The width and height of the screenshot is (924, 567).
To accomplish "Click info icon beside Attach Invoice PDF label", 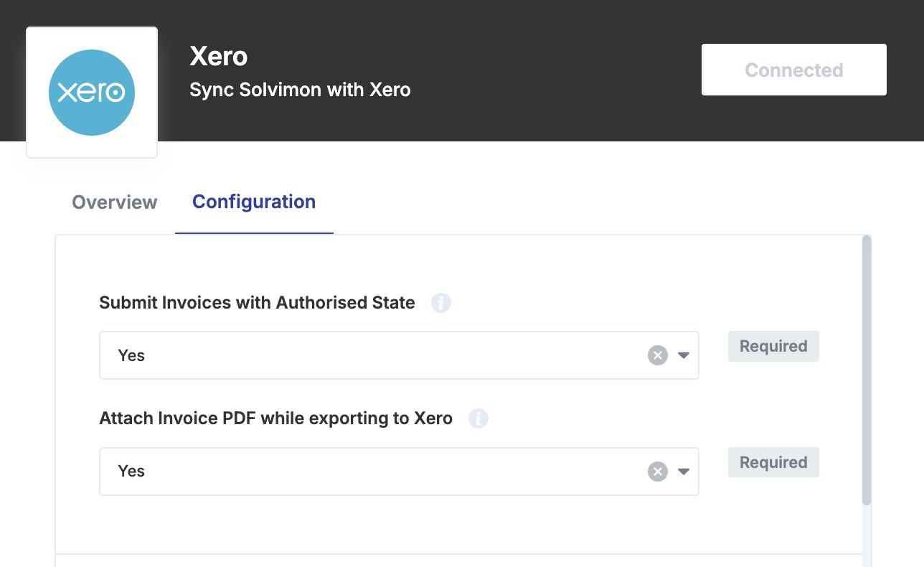I will (x=478, y=418).
